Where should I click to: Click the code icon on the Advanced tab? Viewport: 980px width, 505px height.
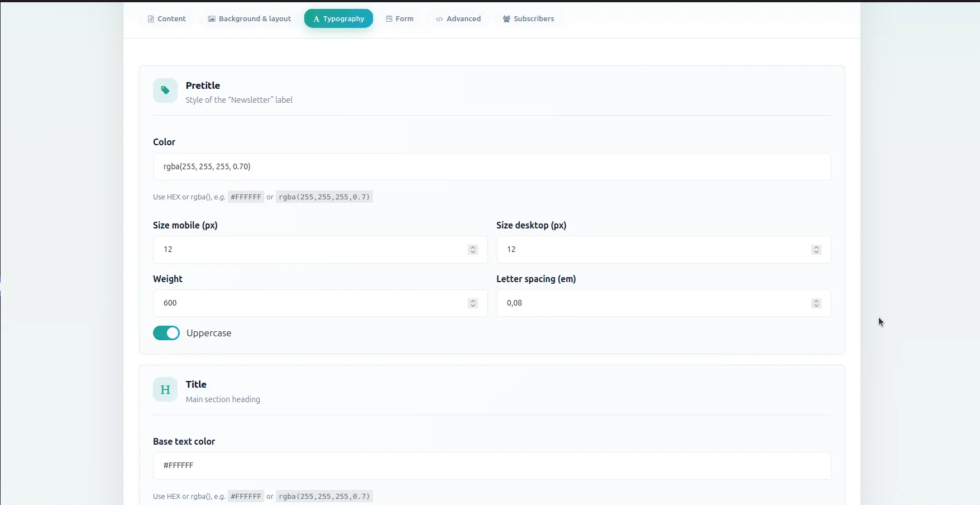[439, 19]
